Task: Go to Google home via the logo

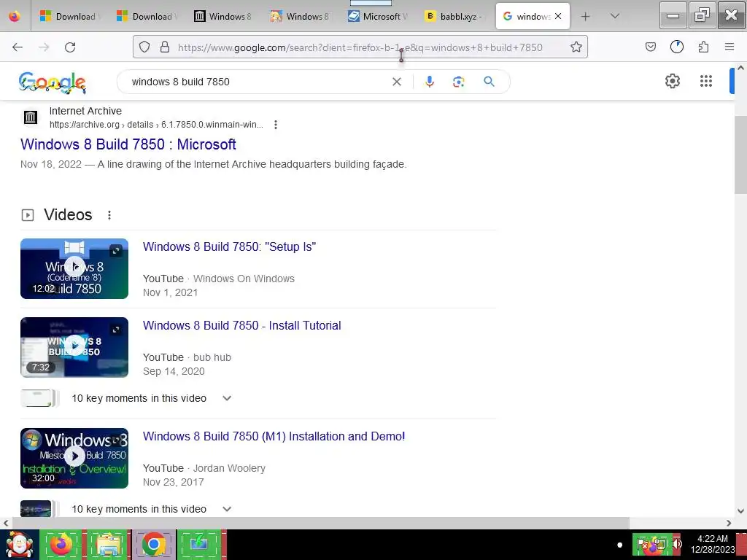Action: 53,82
